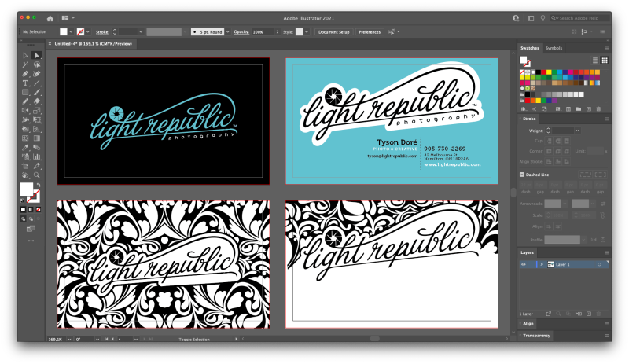Click the Stroke link in control bar
This screenshot has width=629, height=364.
[102, 32]
